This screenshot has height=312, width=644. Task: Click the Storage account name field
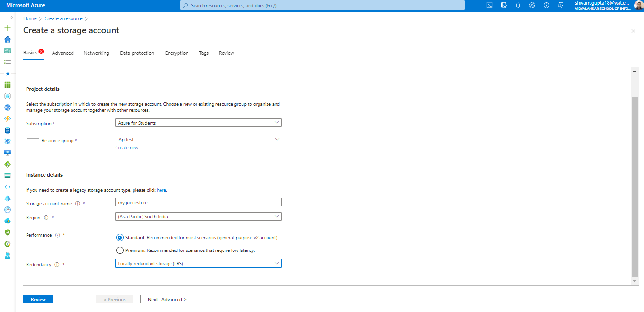198,202
